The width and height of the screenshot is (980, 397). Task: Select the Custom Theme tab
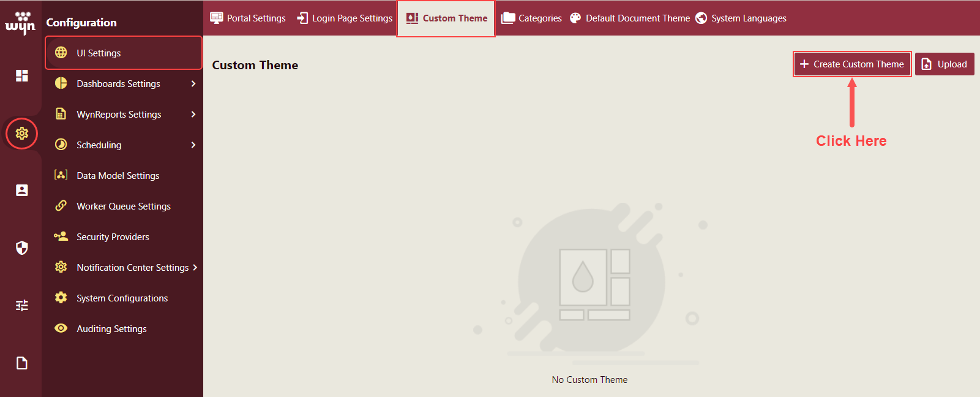point(446,18)
